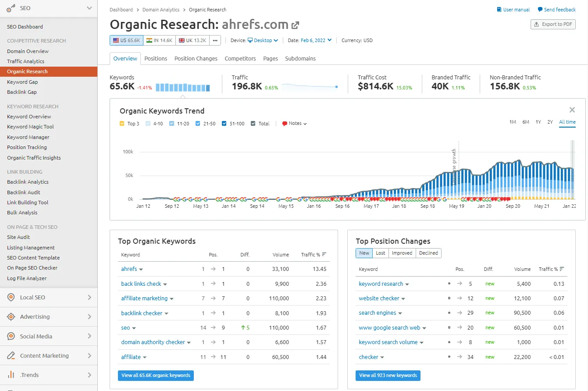Screen dimensions: 588x391
Task: Click the SEO toolkit icon in the top-left
Action: pos(10,8)
